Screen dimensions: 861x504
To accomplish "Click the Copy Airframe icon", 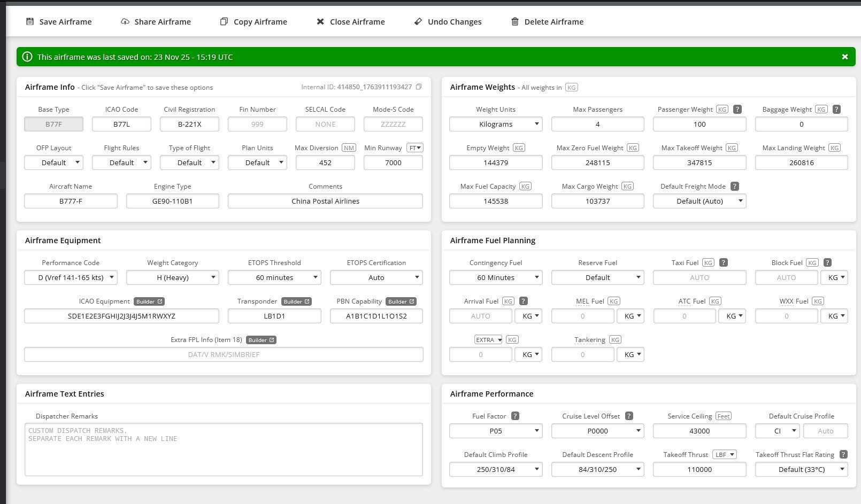I will click(224, 22).
